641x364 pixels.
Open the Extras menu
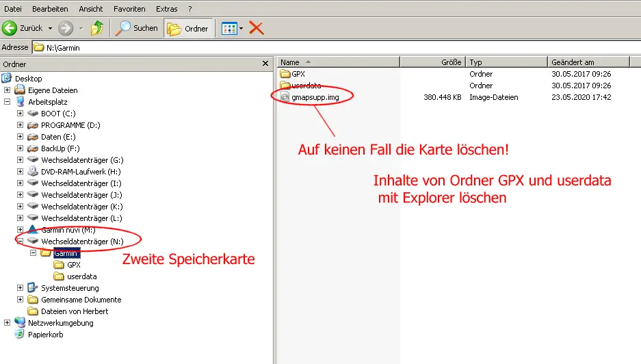pyautogui.click(x=166, y=9)
